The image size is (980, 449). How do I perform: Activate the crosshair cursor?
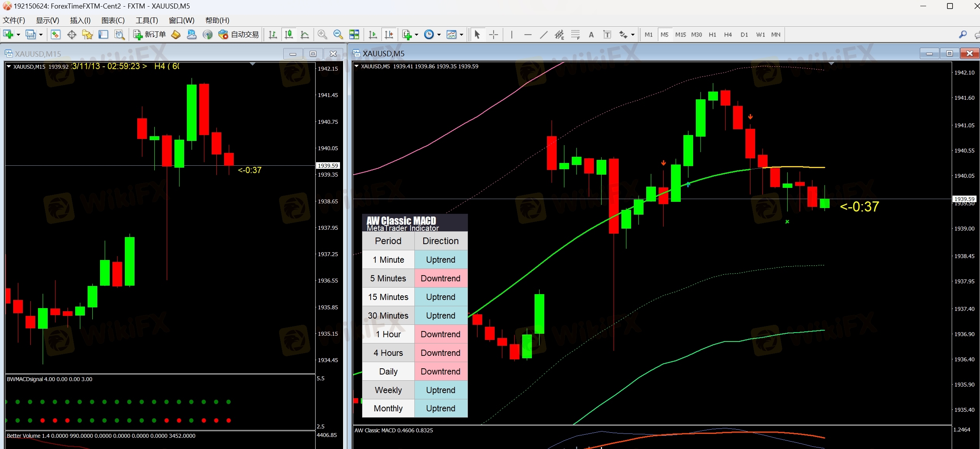point(493,35)
